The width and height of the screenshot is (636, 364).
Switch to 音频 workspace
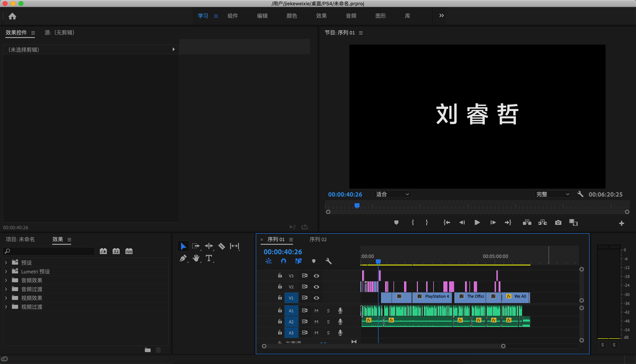tap(351, 16)
